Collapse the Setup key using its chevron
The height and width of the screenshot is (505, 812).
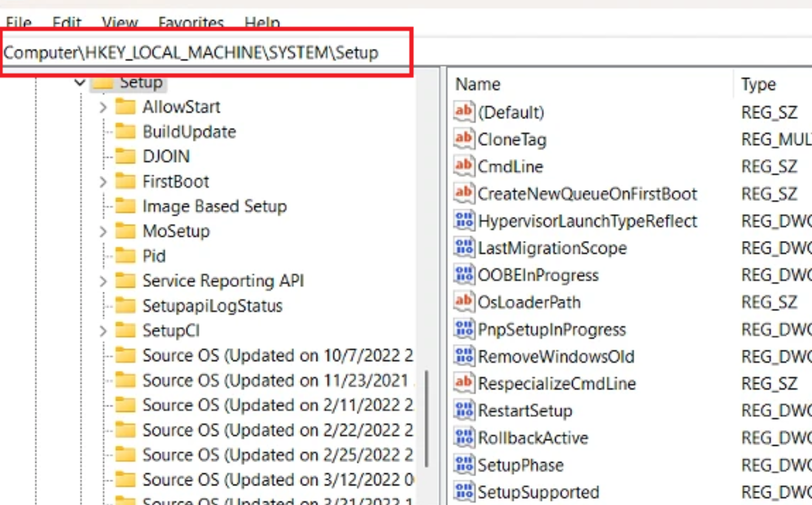(81, 82)
